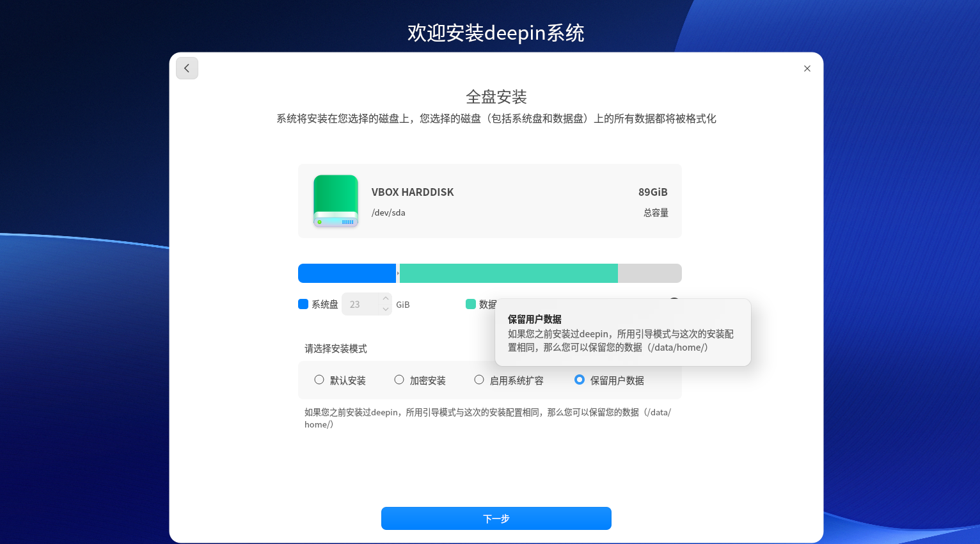Focus the system disk size field showing 23
The height and width of the screenshot is (544, 980).
361,305
